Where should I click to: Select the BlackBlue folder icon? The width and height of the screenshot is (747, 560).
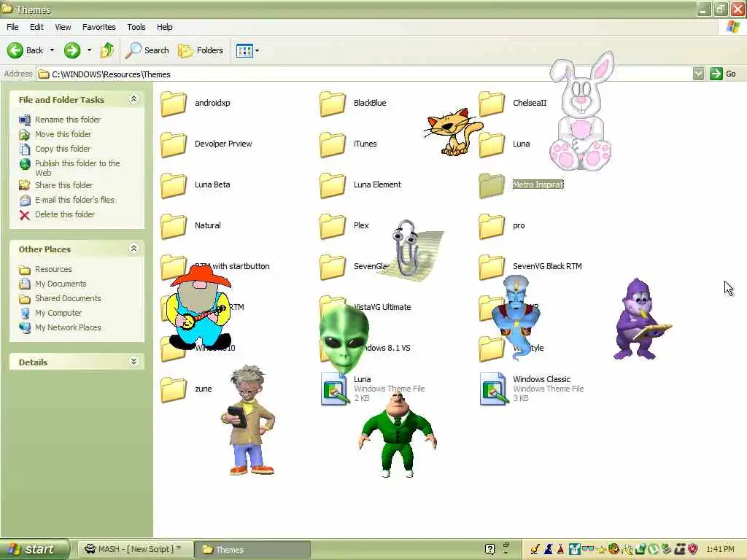(333, 104)
